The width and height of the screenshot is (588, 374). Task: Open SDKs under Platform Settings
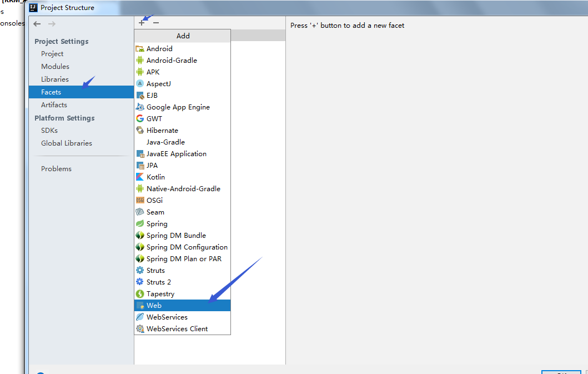(x=49, y=131)
